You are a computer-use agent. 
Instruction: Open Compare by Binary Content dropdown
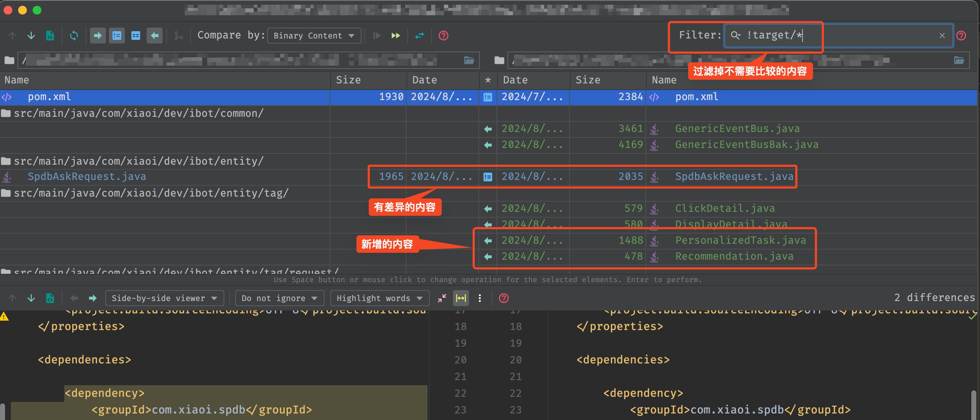314,36
